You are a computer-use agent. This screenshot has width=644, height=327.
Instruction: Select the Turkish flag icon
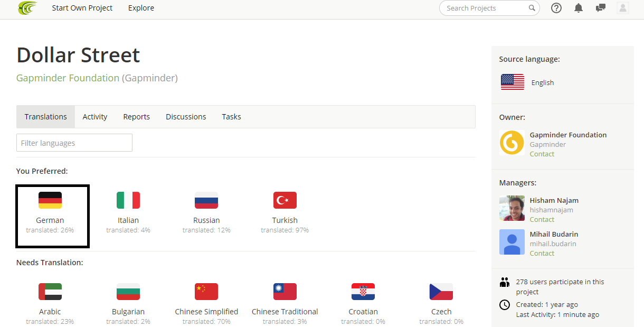pyautogui.click(x=285, y=200)
